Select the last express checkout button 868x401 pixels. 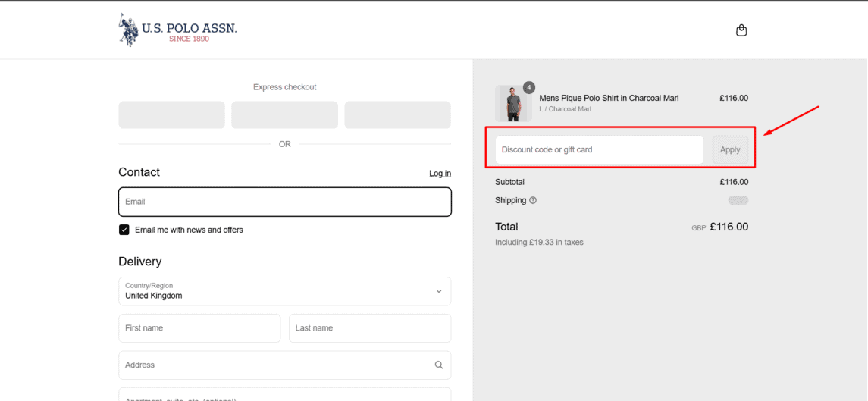click(x=397, y=114)
